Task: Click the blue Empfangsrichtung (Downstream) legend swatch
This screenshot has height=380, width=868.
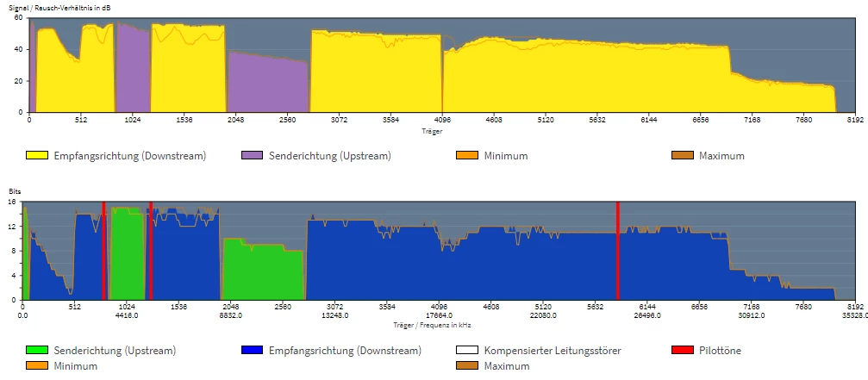Action: [x=252, y=350]
